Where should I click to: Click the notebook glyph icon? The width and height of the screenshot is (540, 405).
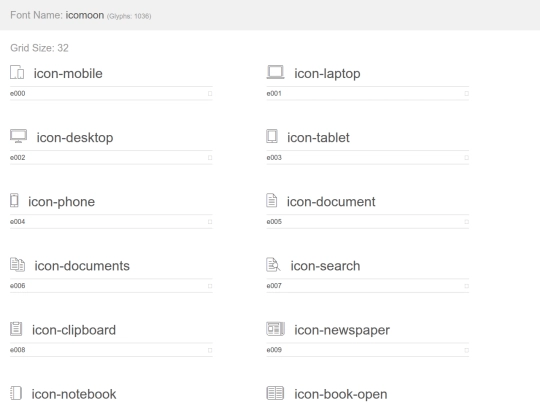pos(16,393)
